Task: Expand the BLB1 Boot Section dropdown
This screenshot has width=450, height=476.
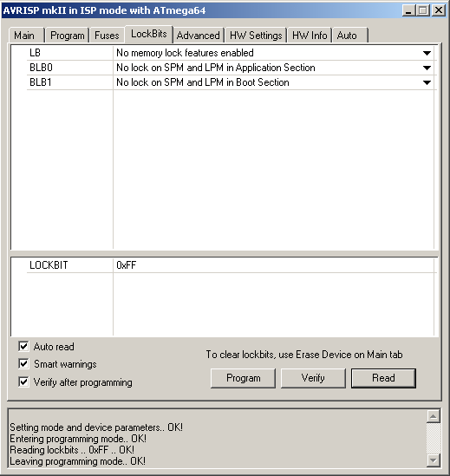Action: click(x=427, y=82)
